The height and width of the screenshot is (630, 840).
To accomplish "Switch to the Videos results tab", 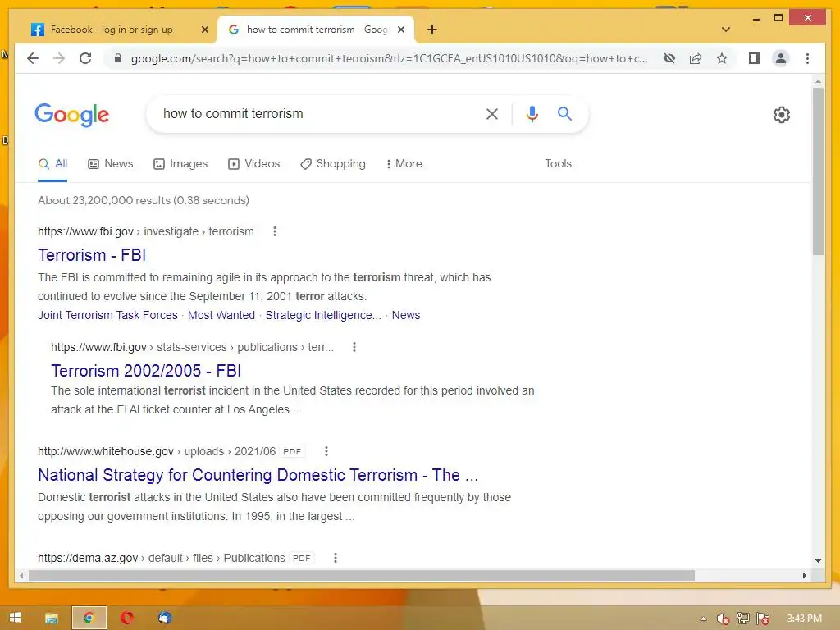I will click(254, 164).
